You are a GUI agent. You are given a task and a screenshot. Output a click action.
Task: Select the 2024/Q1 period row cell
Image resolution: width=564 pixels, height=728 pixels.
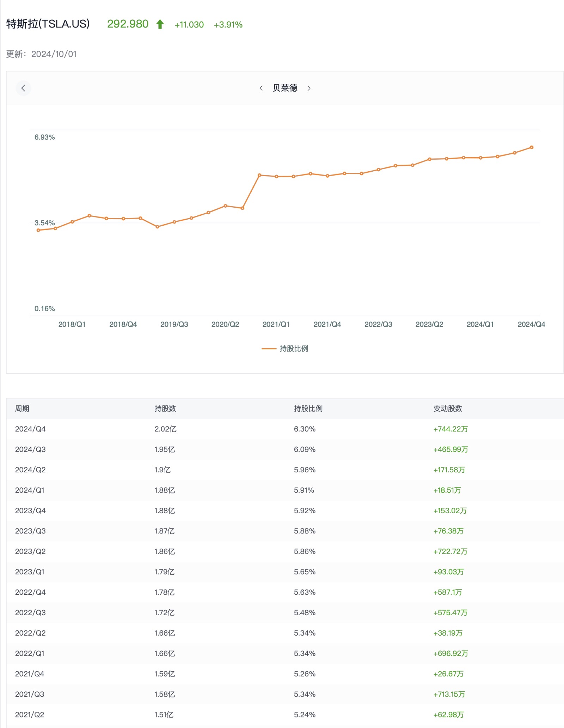tap(30, 490)
